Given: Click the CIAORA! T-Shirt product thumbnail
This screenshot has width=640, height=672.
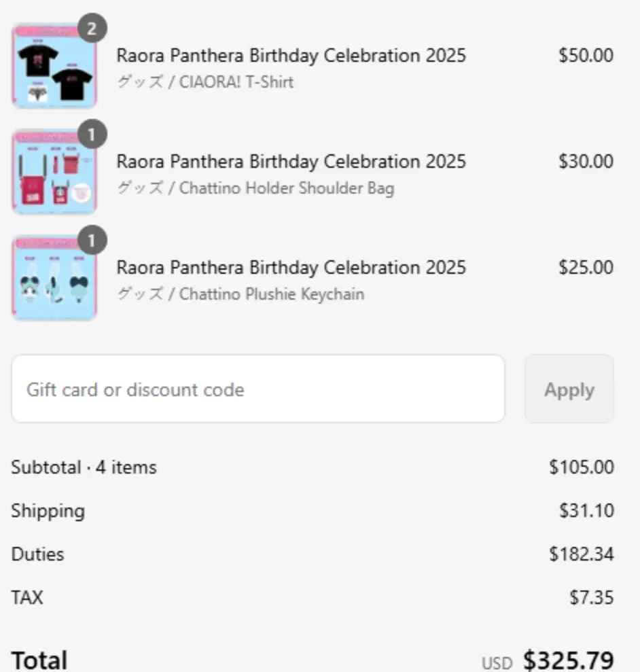Looking at the screenshot, I should 54,66.
